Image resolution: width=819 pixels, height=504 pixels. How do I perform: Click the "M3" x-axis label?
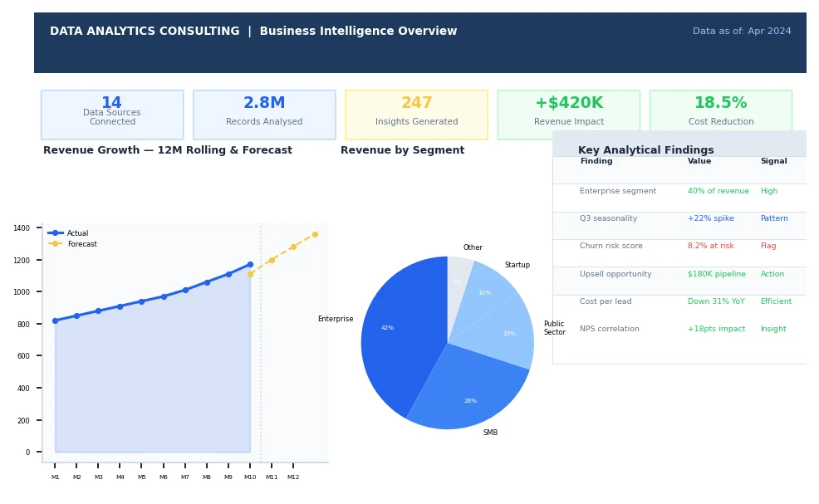point(98,477)
